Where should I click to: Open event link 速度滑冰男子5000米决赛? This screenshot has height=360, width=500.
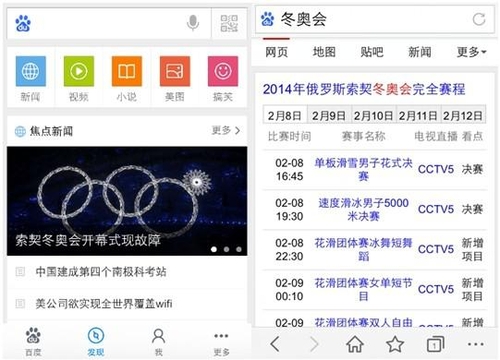click(x=363, y=209)
